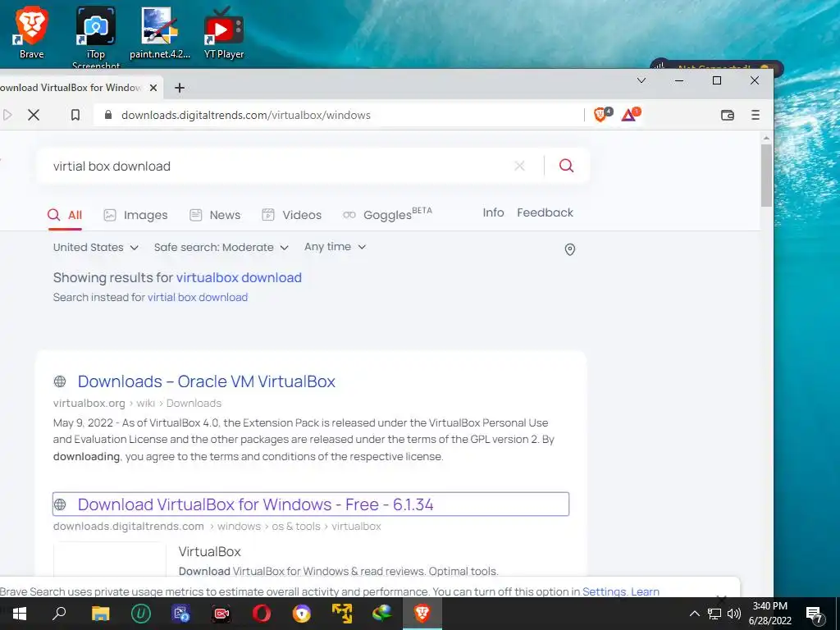Open the Brave Rewards triangle icon
This screenshot has height=630, width=840.
[630, 114]
